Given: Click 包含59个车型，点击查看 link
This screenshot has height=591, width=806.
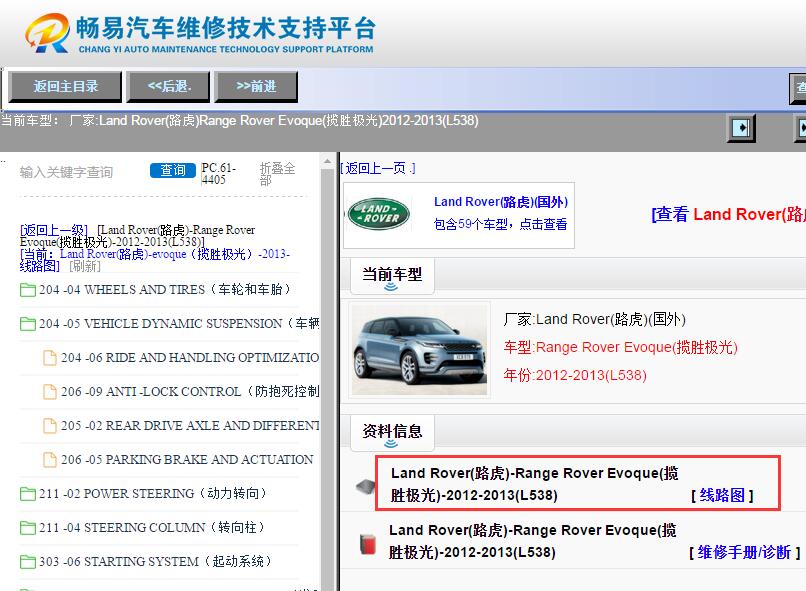Looking at the screenshot, I should point(500,224).
